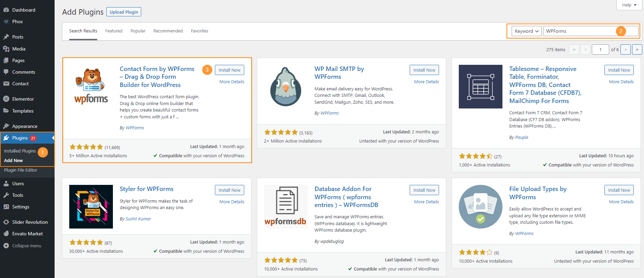Go to next results page arrow
This screenshot has height=278, width=644.
[x=625, y=49]
